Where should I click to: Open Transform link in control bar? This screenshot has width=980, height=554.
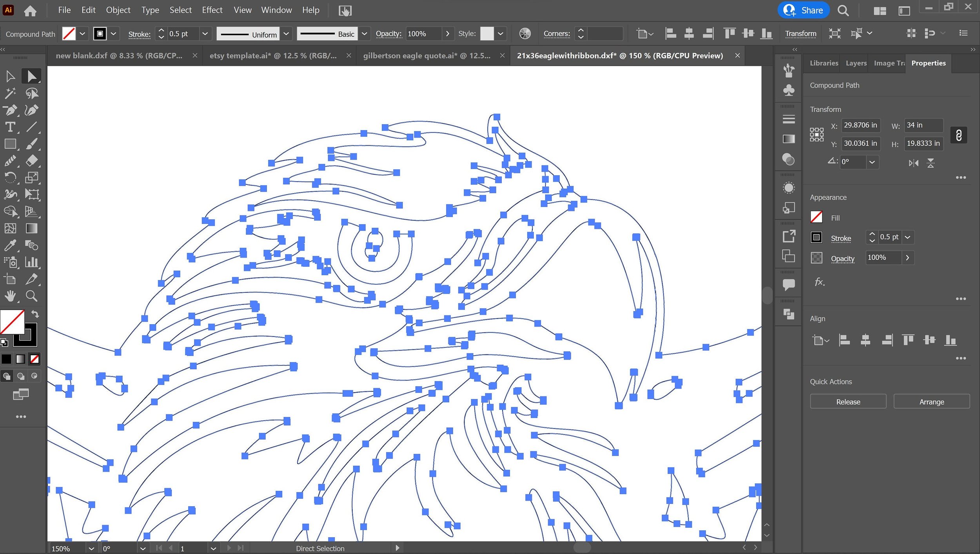(800, 34)
